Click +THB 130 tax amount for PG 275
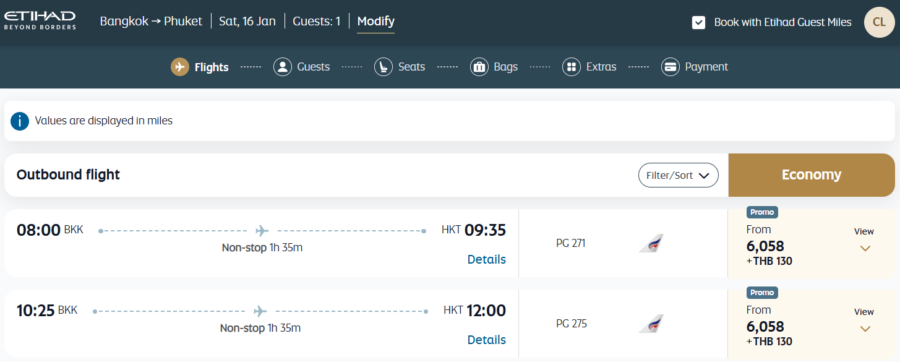Image resolution: width=900 pixels, height=362 pixels. coord(770,342)
